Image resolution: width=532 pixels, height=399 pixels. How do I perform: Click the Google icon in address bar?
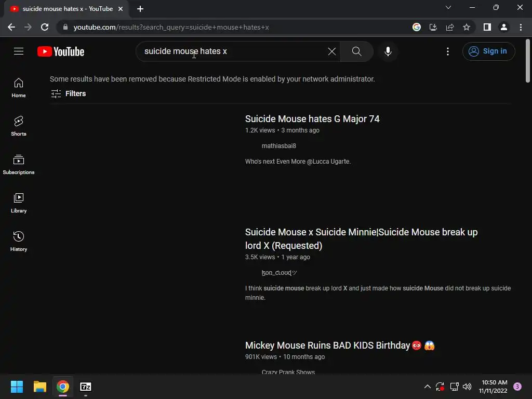[417, 27]
